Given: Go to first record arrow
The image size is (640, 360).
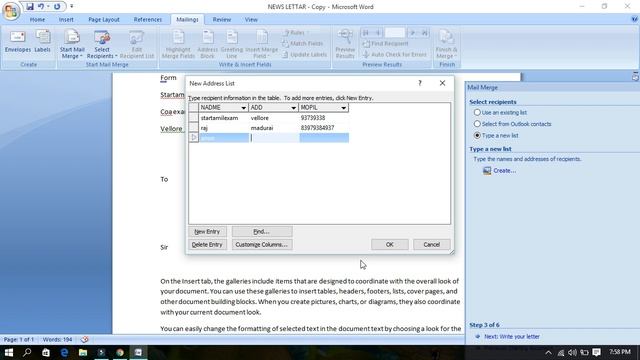Looking at the screenshot, I should point(366,33).
